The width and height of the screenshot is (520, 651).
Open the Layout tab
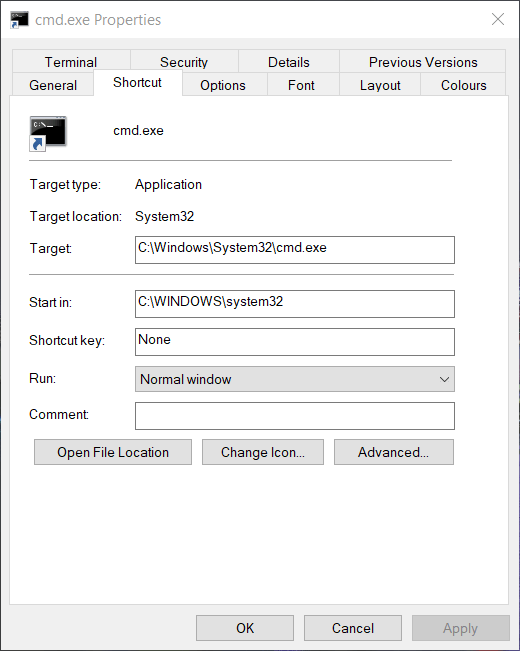click(380, 85)
